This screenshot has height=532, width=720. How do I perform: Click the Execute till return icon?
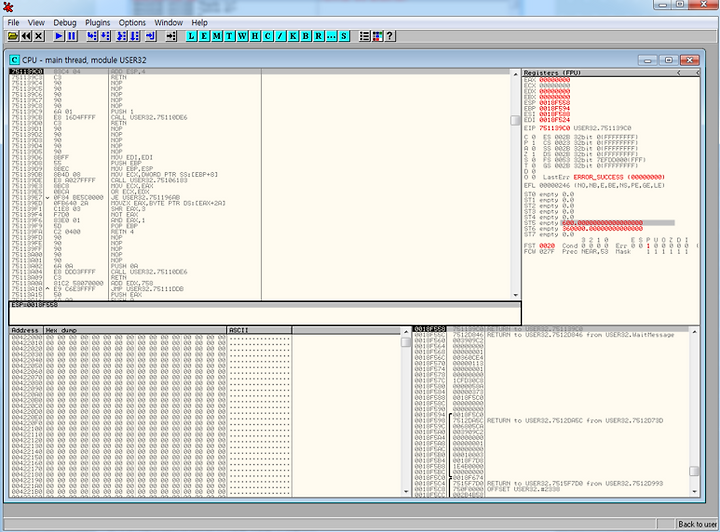coord(151,36)
